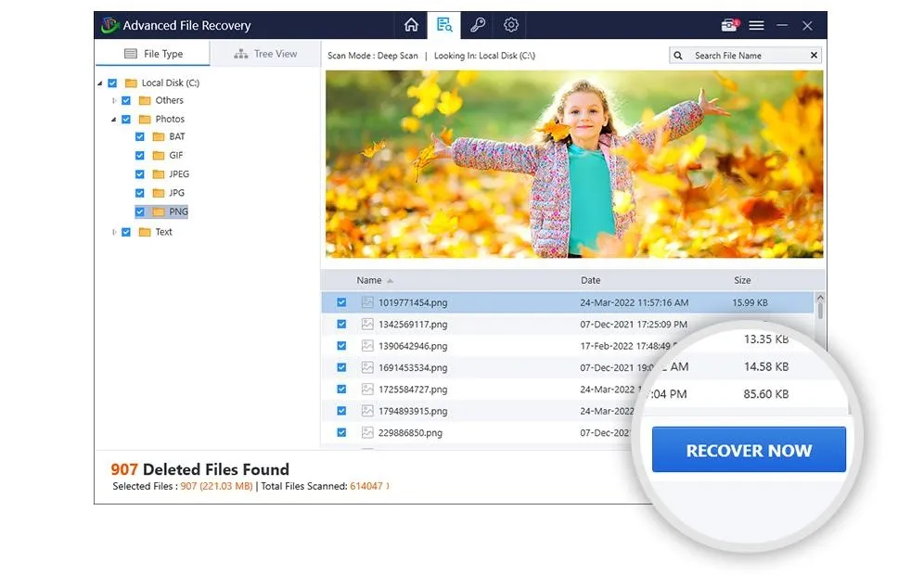This screenshot has height=575, width=924.
Task: Uncheck the Local Disk (C:) checkbox
Action: [113, 83]
